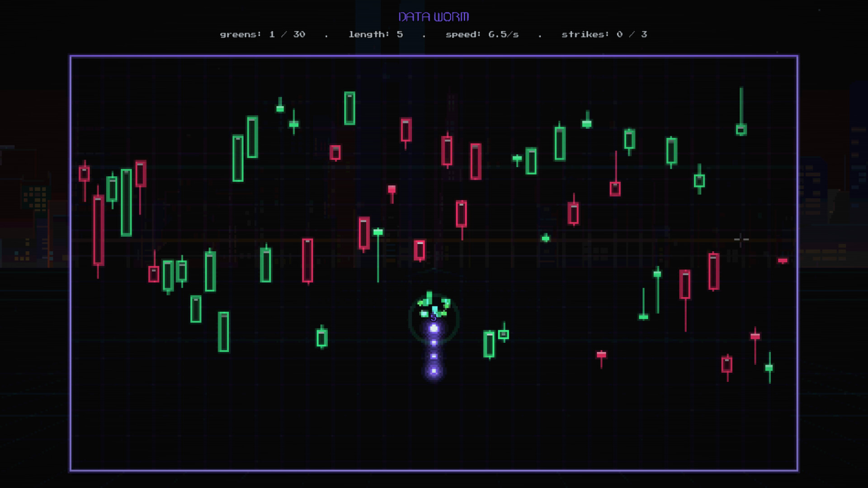Click the worm's last tail segment
Viewport: 868px width, 488px height.
pos(434,371)
